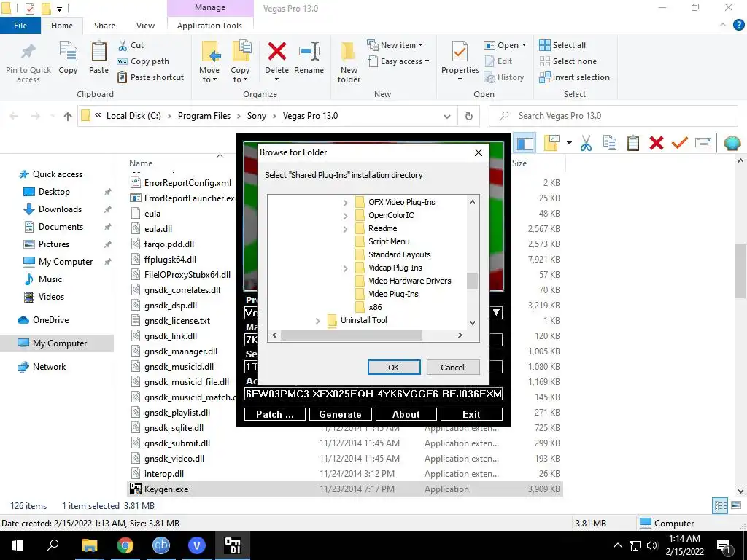Open qBittorrent from taskbar
Image resolution: width=747 pixels, height=560 pixels.
click(x=161, y=545)
